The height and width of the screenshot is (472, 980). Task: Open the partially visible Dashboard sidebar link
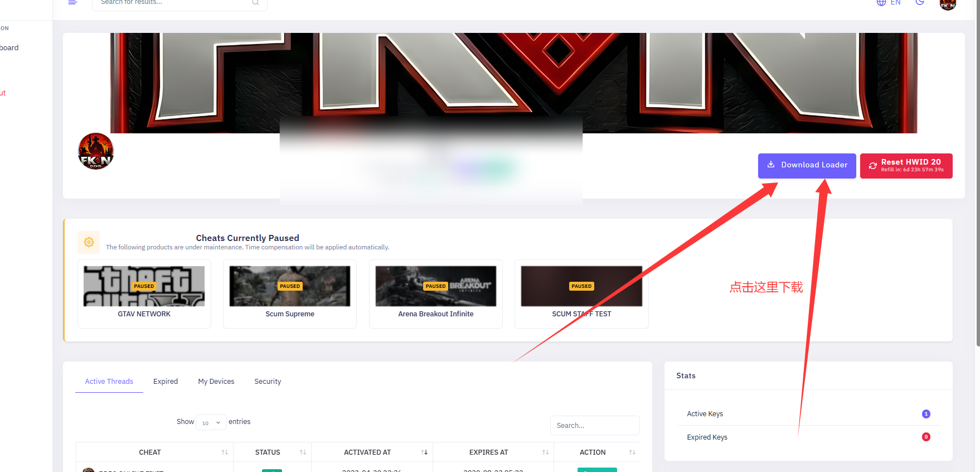click(x=9, y=48)
